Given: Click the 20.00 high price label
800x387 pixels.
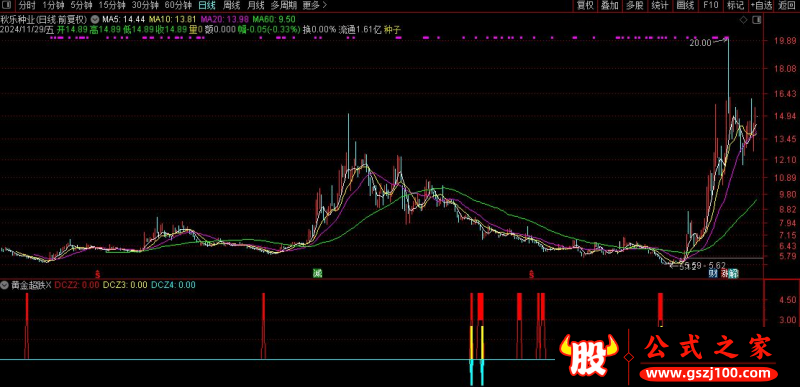Looking at the screenshot, I should pos(699,43).
